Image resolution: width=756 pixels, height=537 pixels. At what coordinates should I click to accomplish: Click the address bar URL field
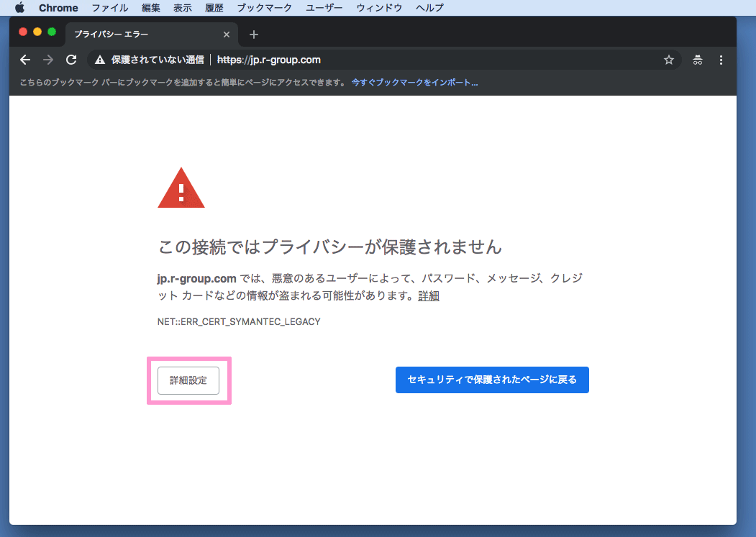(432, 60)
